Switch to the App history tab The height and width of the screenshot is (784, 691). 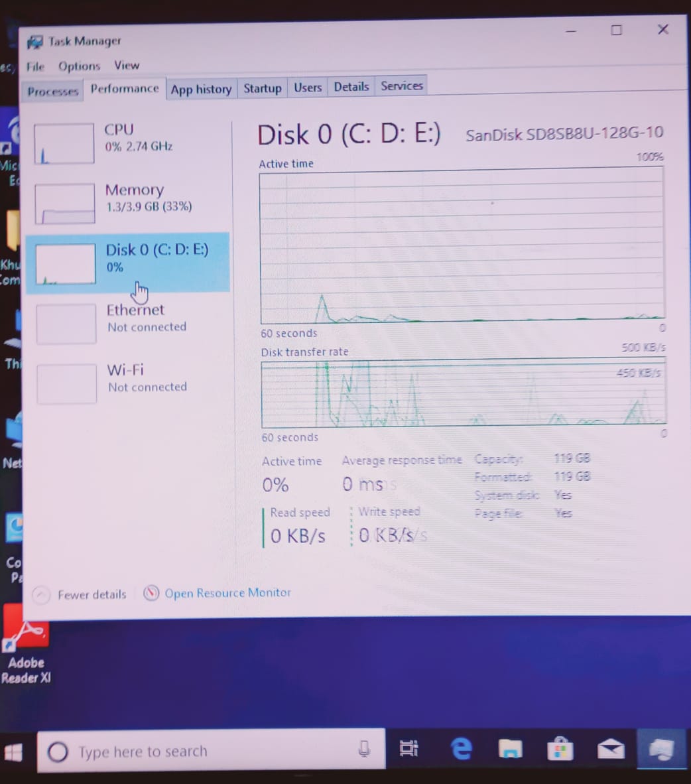point(201,90)
